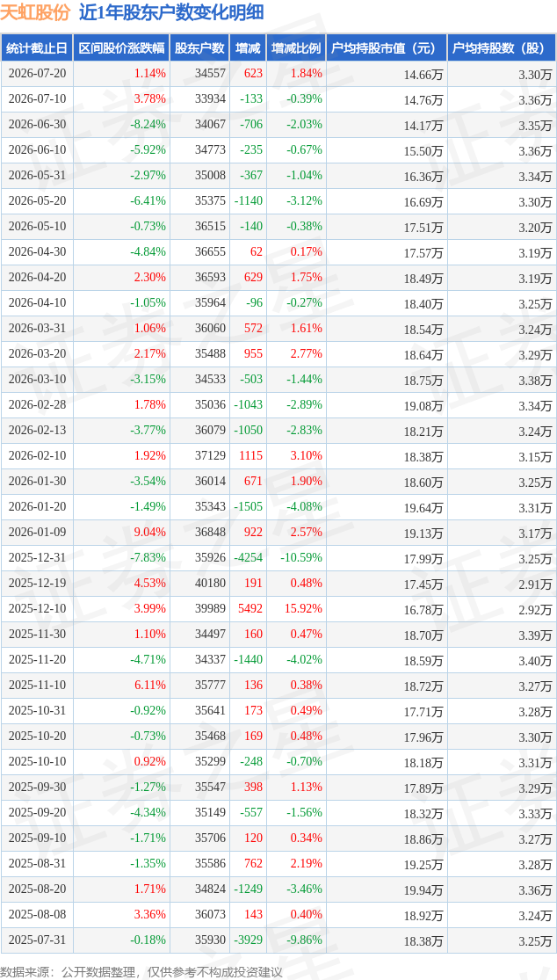Viewport: 557px width, 980px height.
Task: Select the -3929 change value cell
Action: click(x=249, y=940)
